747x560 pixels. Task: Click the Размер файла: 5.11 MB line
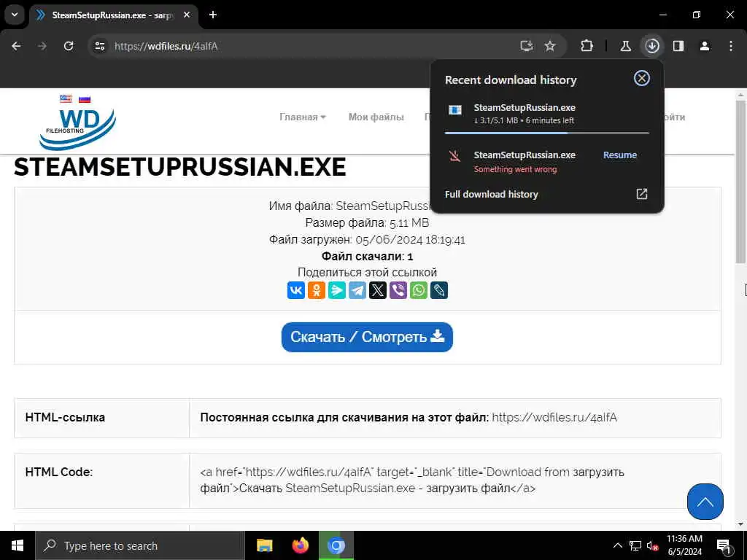(x=367, y=223)
